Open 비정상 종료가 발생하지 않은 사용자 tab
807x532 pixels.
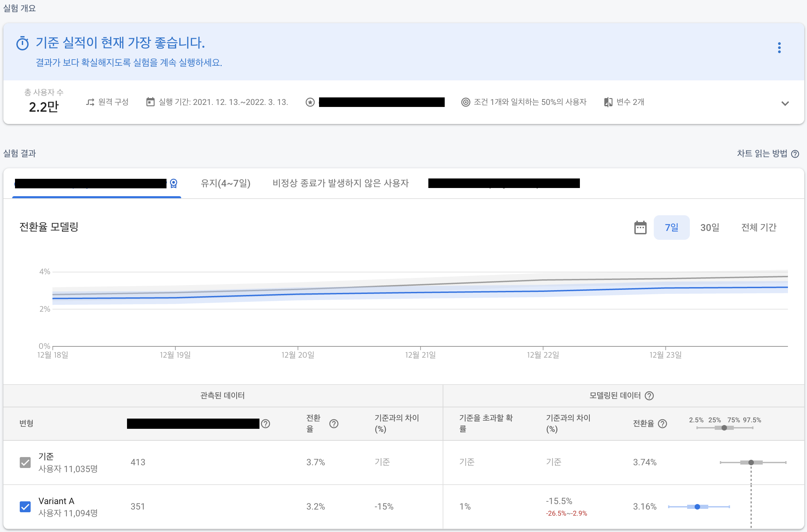(x=340, y=183)
